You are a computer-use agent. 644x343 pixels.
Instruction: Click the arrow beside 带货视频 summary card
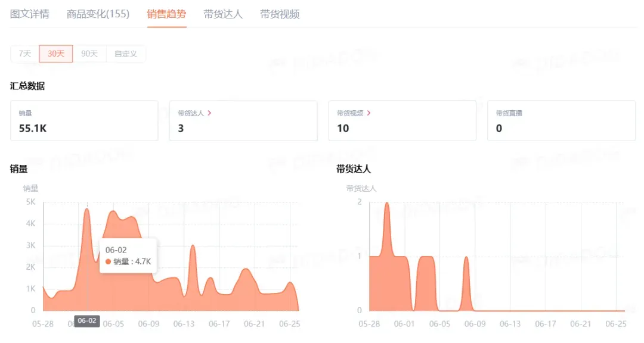click(x=369, y=113)
